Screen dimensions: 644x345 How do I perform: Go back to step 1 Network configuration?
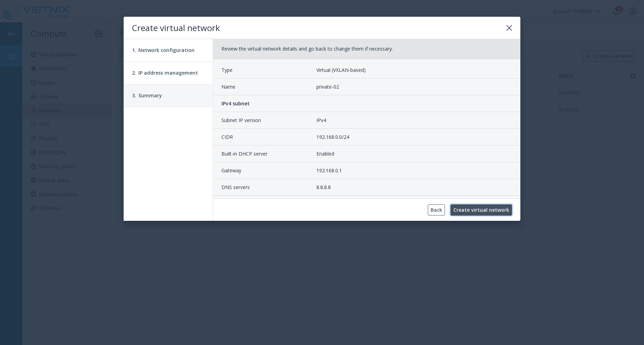[x=163, y=50]
